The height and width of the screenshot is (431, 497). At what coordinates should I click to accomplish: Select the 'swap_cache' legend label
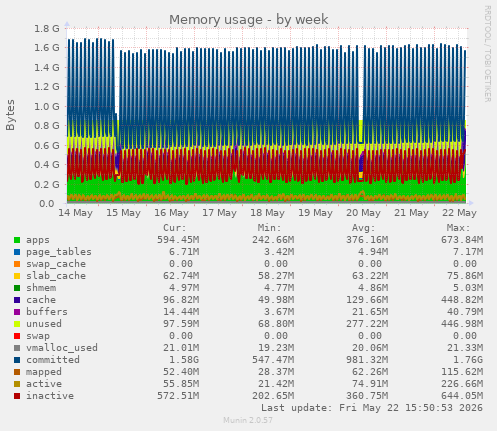coord(56,264)
